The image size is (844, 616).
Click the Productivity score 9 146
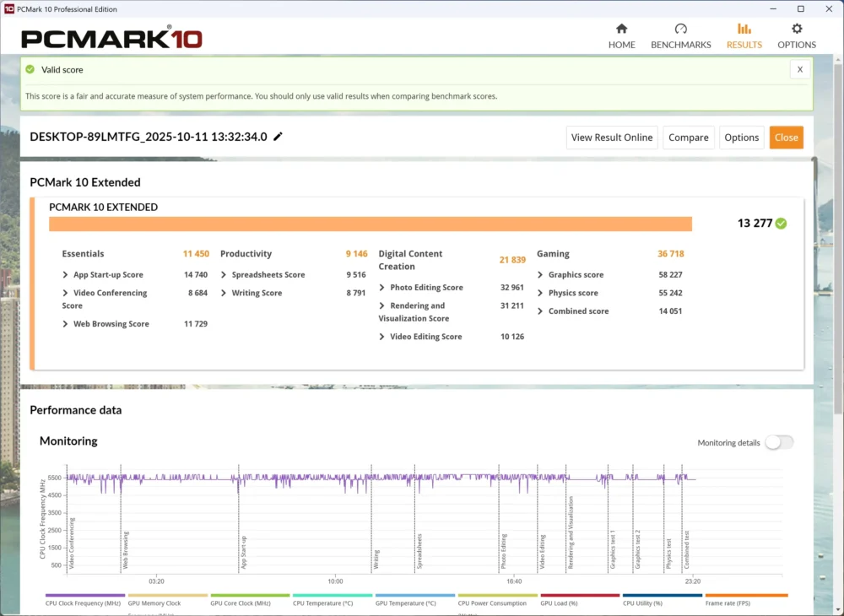point(356,253)
